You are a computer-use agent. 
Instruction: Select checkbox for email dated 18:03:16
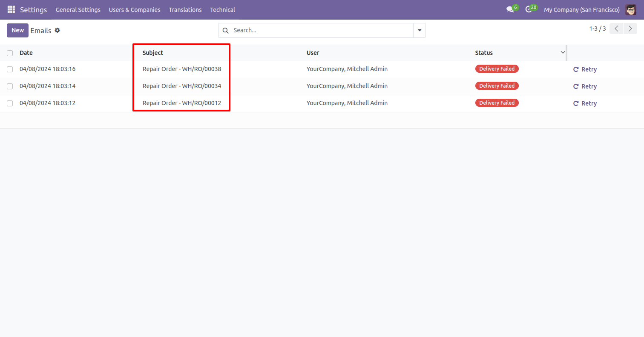tap(10, 69)
